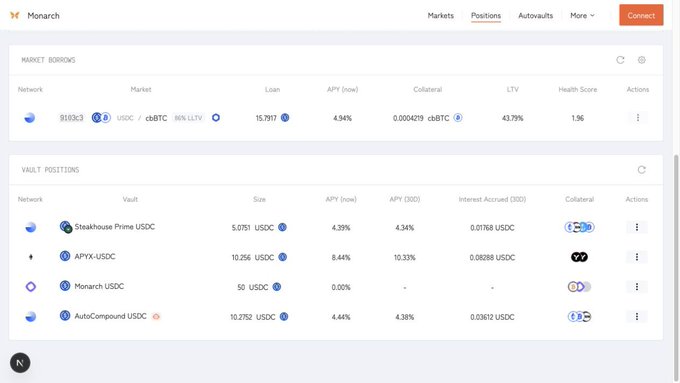Screen dimensions: 680x383
Task: Click USDC icon beside size 10.2752
Action: pyautogui.click(x=284, y=317)
